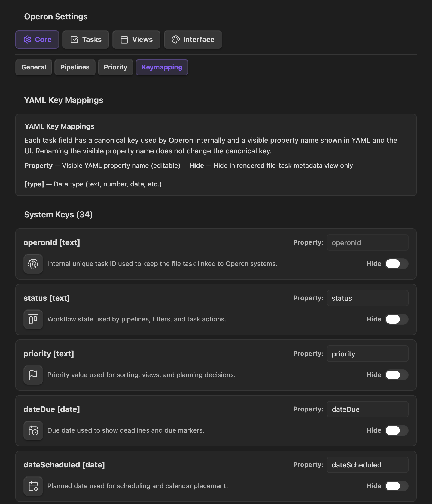Click 'operonId [text]' key label
This screenshot has width=432, height=504.
(x=52, y=242)
